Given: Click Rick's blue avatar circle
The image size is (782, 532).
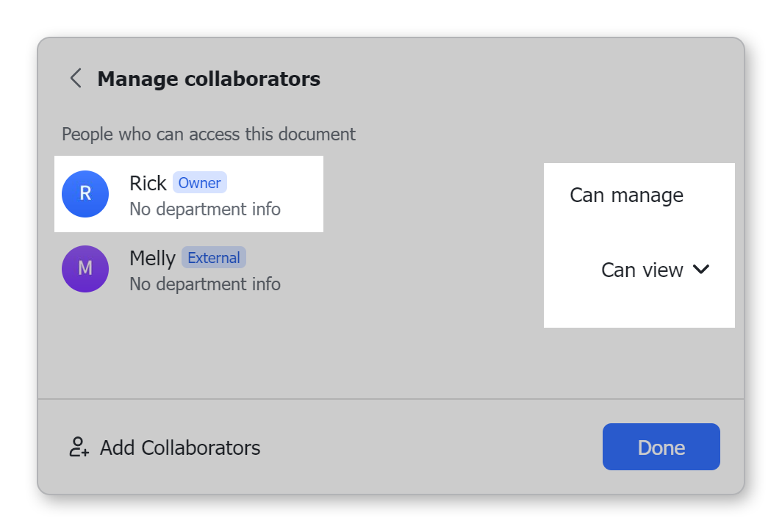Looking at the screenshot, I should click(x=85, y=194).
